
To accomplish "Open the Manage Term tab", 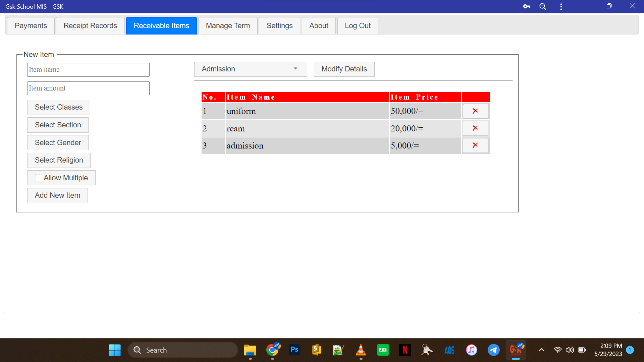I will point(228,26).
